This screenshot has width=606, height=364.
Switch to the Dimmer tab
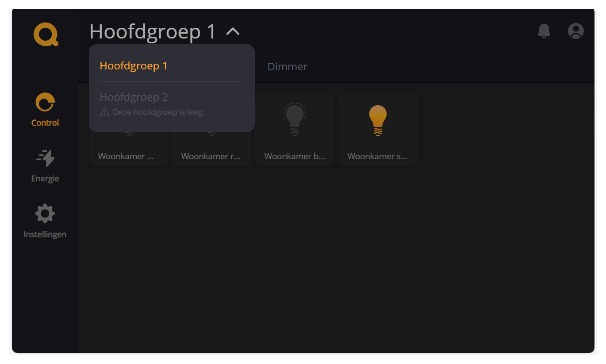(x=288, y=67)
